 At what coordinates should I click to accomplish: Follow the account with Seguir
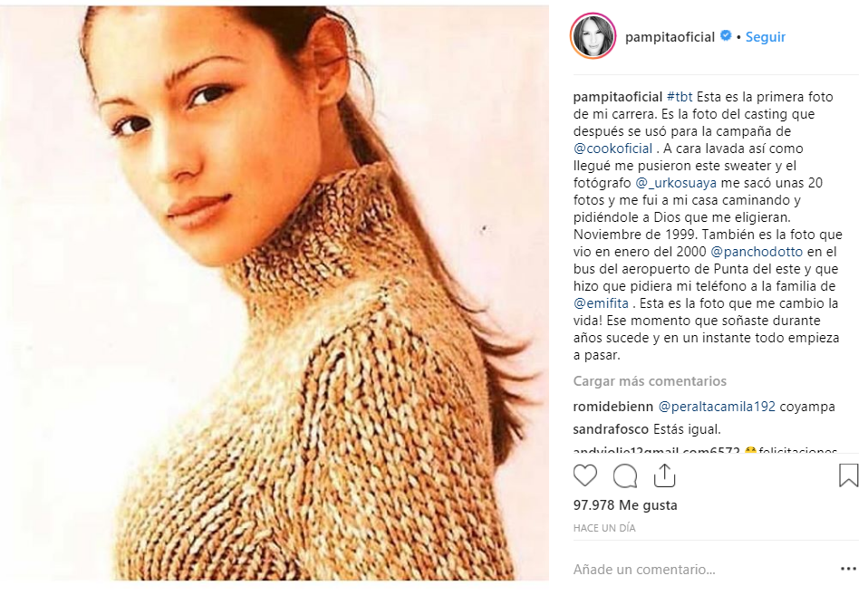click(x=765, y=37)
